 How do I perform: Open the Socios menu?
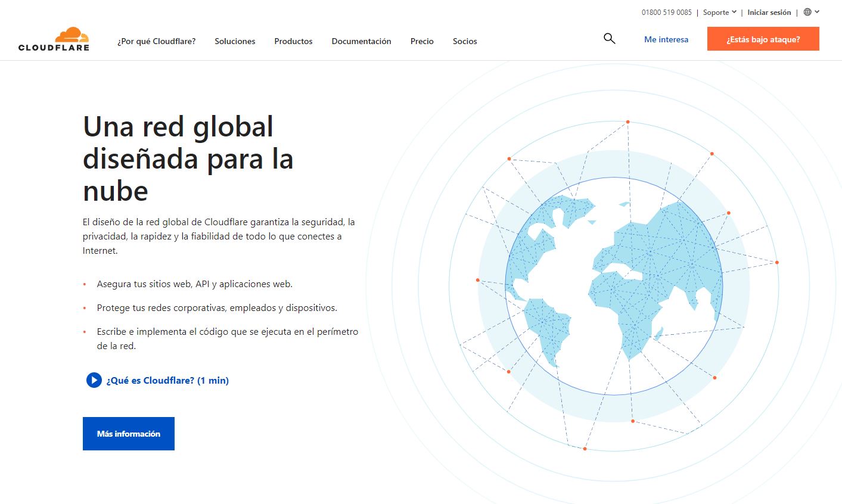point(465,41)
